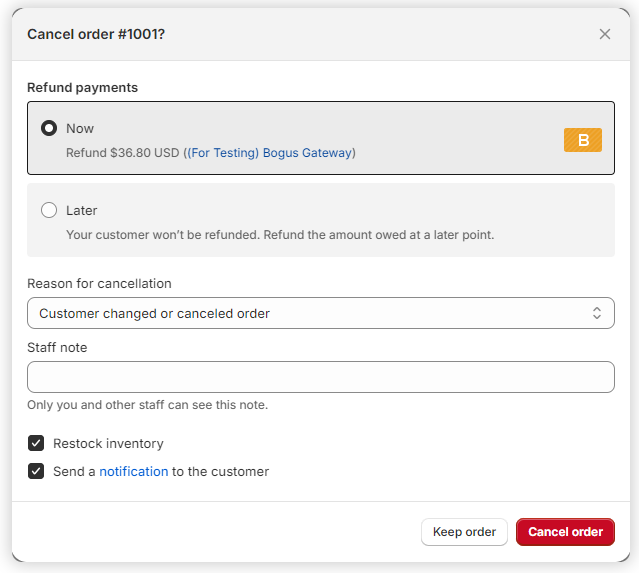639x573 pixels.
Task: Open the (For Testing) Bogus Gateway link
Action: [270, 153]
